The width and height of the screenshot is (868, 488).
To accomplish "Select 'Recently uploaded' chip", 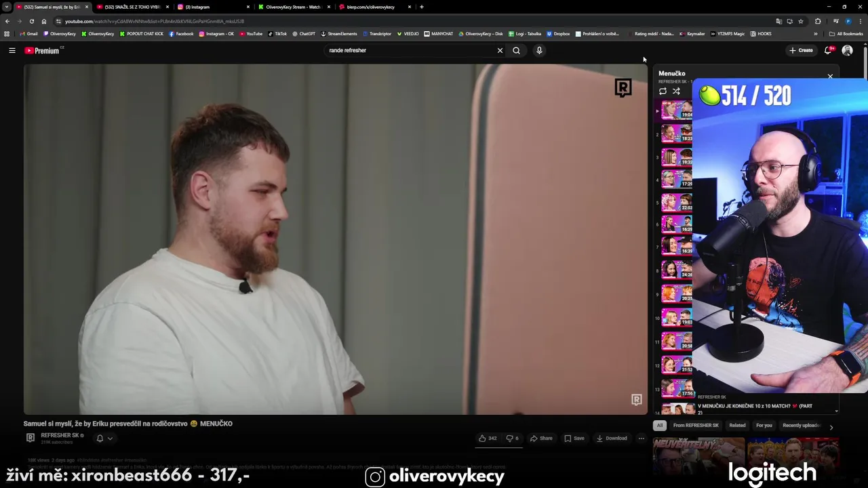I will (801, 426).
